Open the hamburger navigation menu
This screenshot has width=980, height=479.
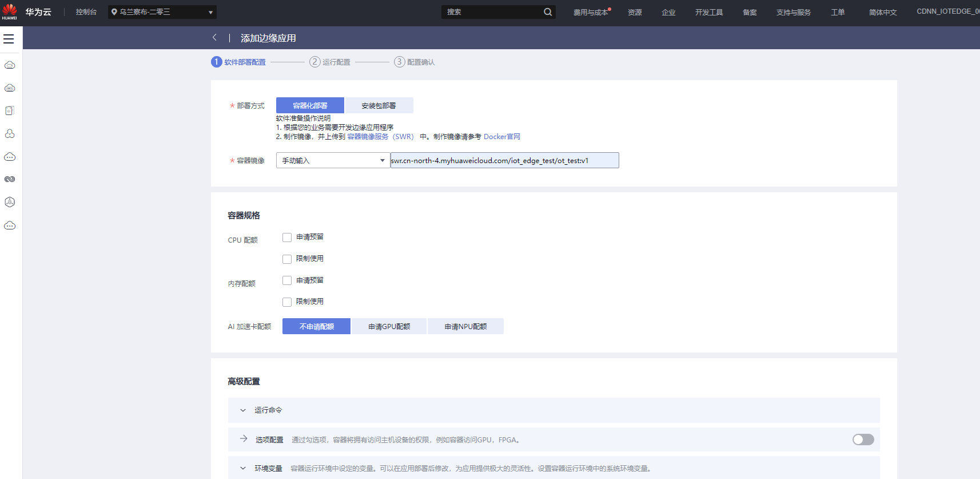click(9, 39)
